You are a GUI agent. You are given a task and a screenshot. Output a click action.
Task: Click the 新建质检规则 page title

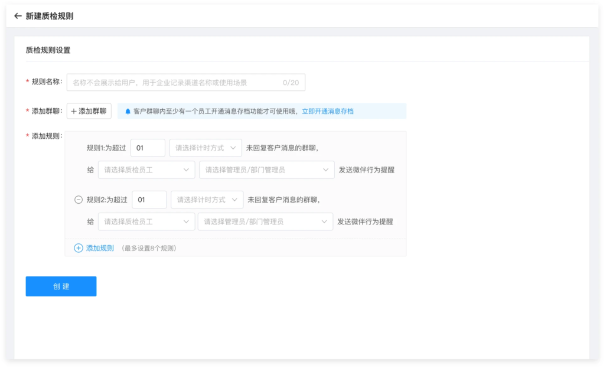49,16
